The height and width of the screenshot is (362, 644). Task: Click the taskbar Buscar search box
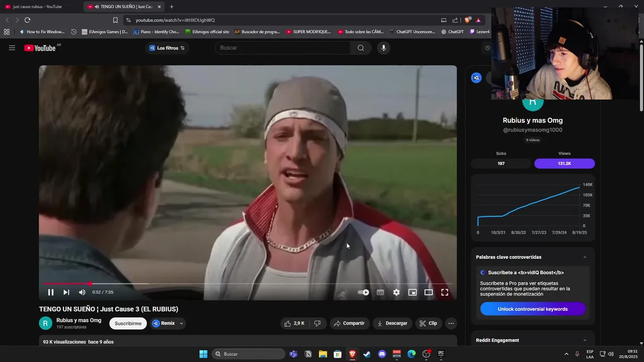click(249, 354)
